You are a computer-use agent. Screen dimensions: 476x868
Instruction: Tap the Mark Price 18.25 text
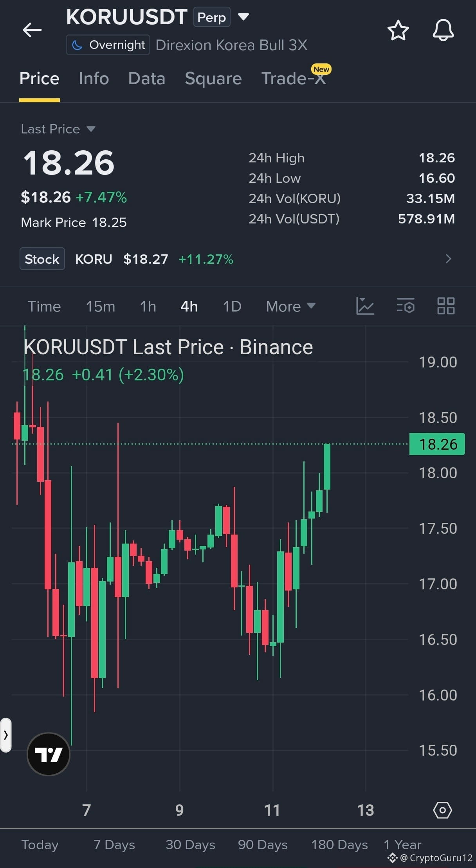point(74,222)
